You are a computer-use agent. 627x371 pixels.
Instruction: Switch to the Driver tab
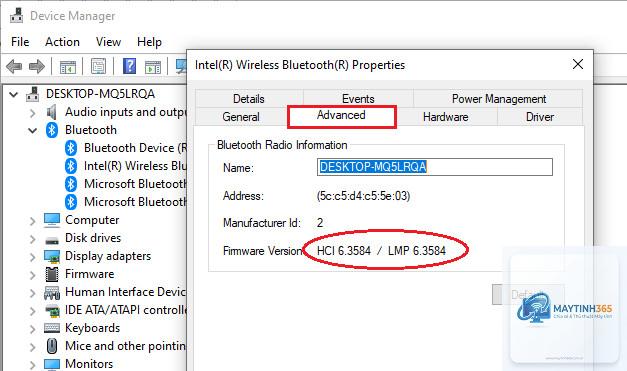540,117
